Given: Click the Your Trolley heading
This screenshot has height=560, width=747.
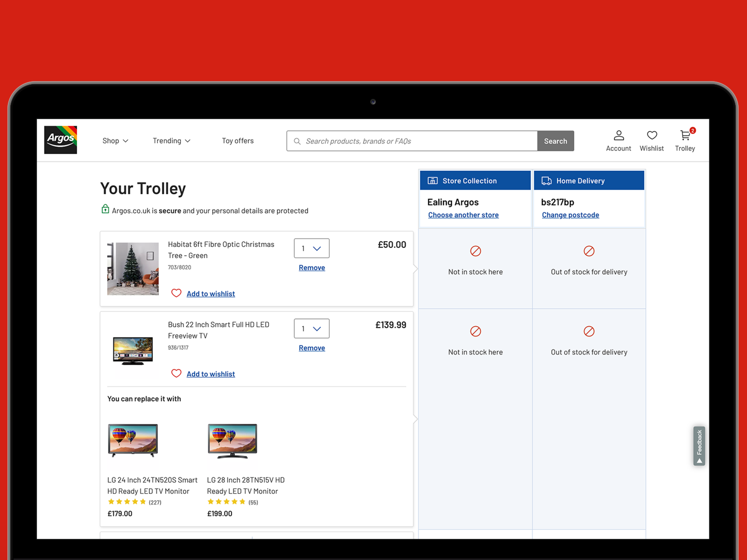Looking at the screenshot, I should click(x=143, y=188).
